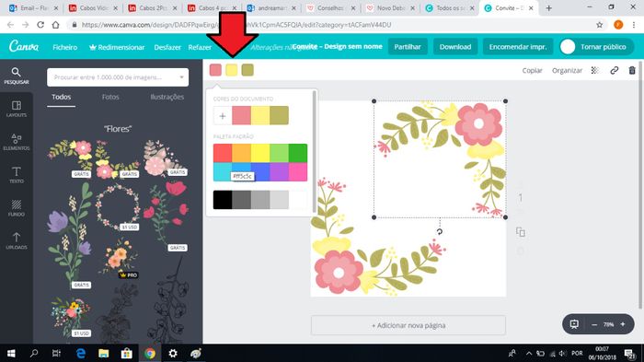The image size is (644, 362).
Task: Open the Redimensionar menu
Action: [117, 47]
